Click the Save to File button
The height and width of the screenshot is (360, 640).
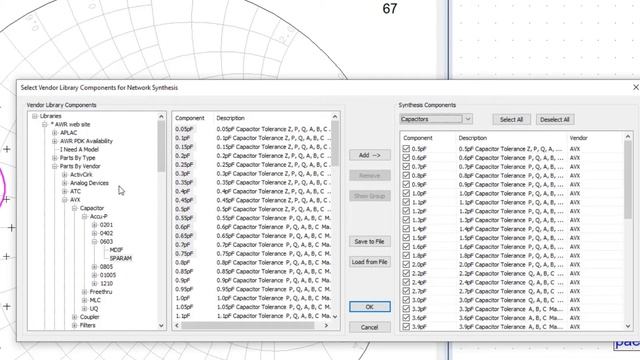coord(369,241)
